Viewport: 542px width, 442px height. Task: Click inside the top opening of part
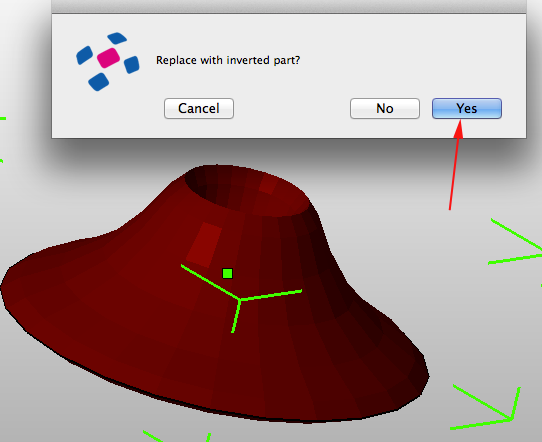coord(242,190)
